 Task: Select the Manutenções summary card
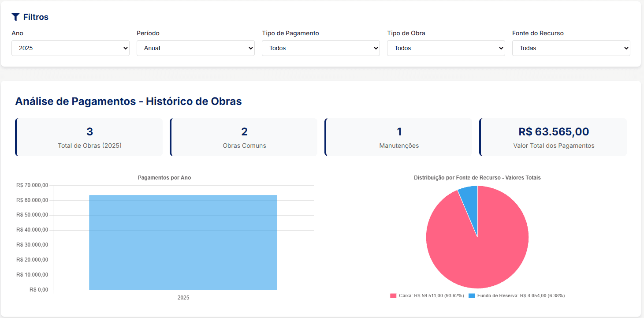pos(399,137)
